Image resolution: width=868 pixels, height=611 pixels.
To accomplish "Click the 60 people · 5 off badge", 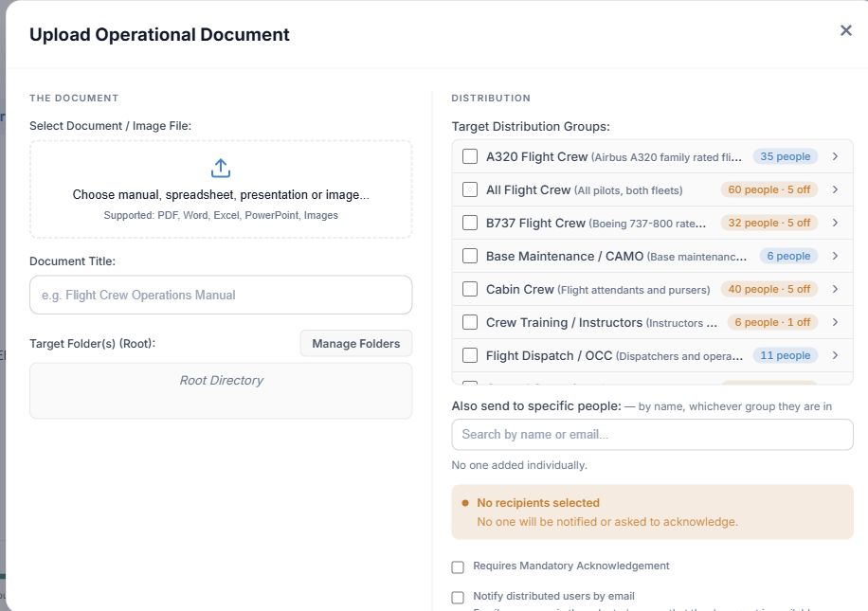I will 769,189.
